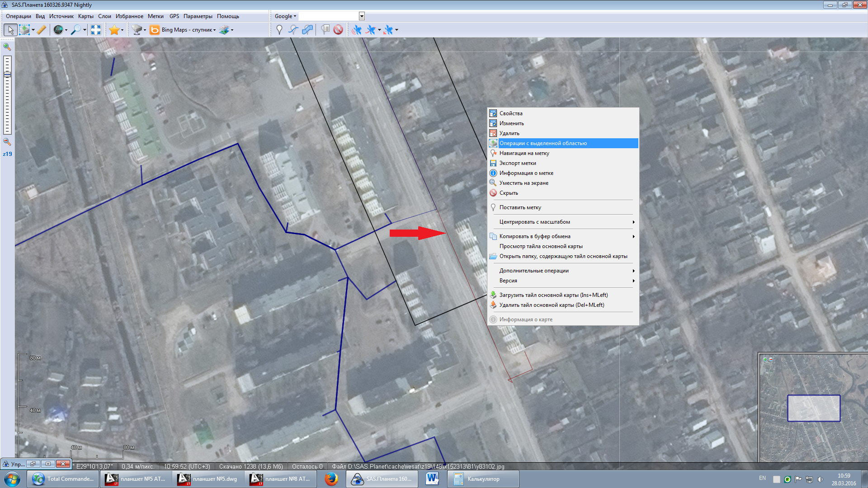The image size is (868, 488).
Task: Open the Google search provider dropdown
Action: [x=285, y=16]
